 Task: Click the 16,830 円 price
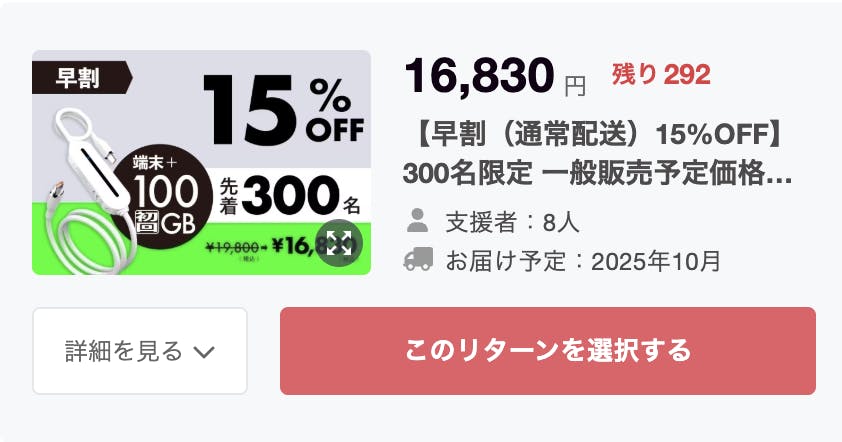pyautogui.click(x=494, y=76)
